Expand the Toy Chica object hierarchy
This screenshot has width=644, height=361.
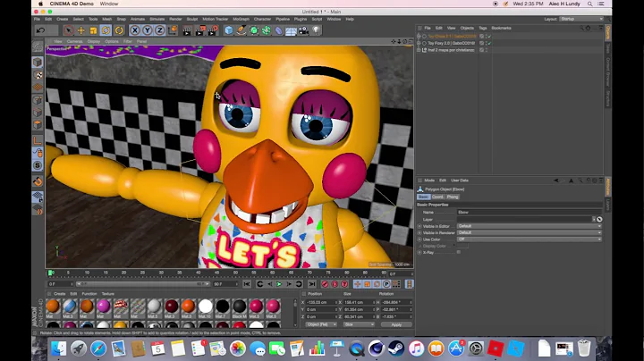(x=419, y=36)
